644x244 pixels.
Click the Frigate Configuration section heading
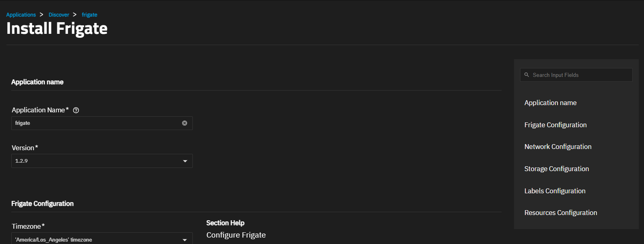[42, 204]
